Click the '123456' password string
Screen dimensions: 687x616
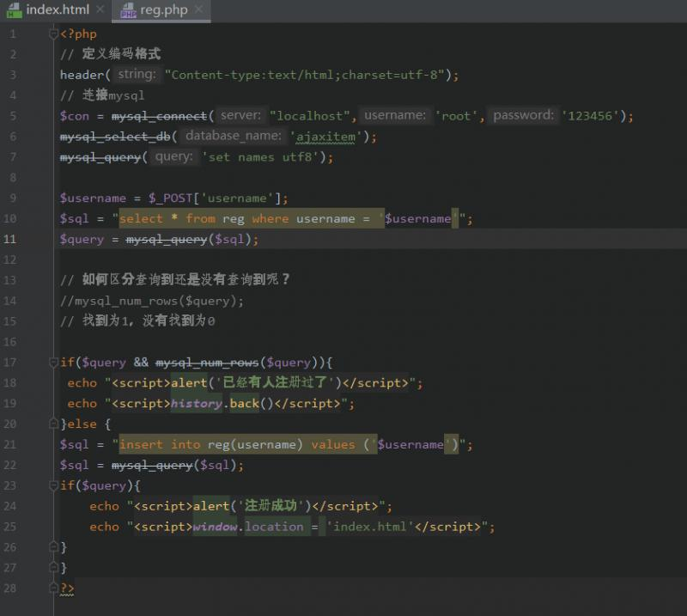point(590,116)
